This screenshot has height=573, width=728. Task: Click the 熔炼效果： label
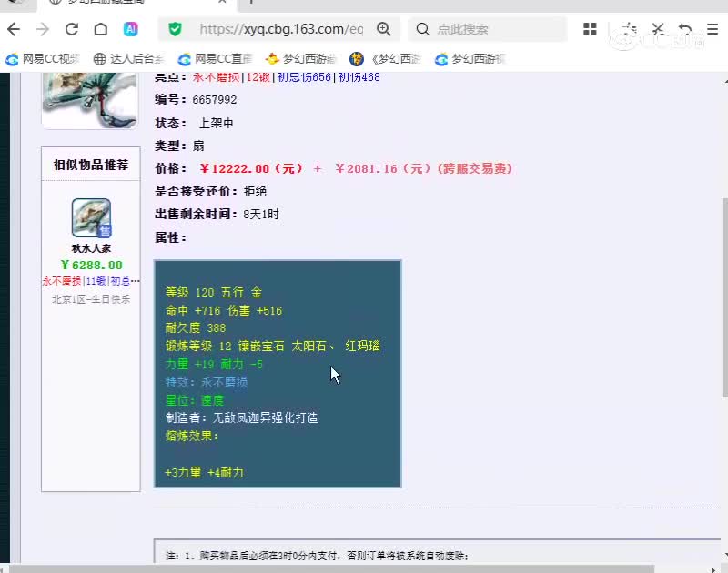coord(192,437)
